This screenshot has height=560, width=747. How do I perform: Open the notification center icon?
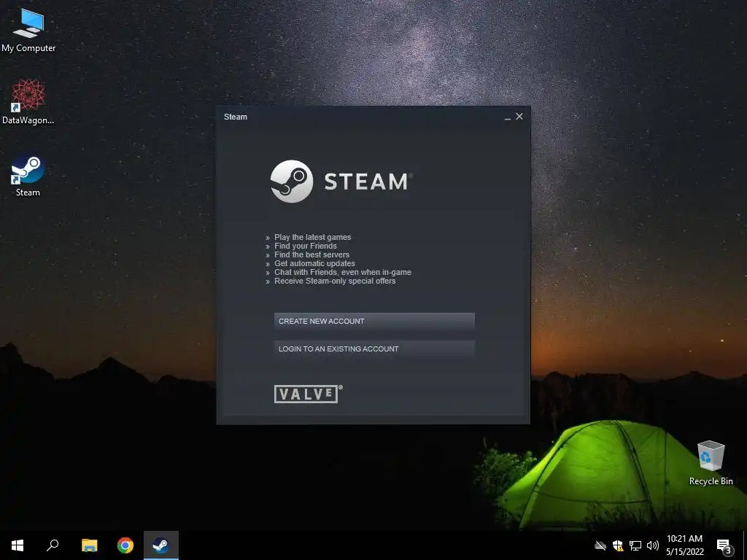tap(724, 545)
